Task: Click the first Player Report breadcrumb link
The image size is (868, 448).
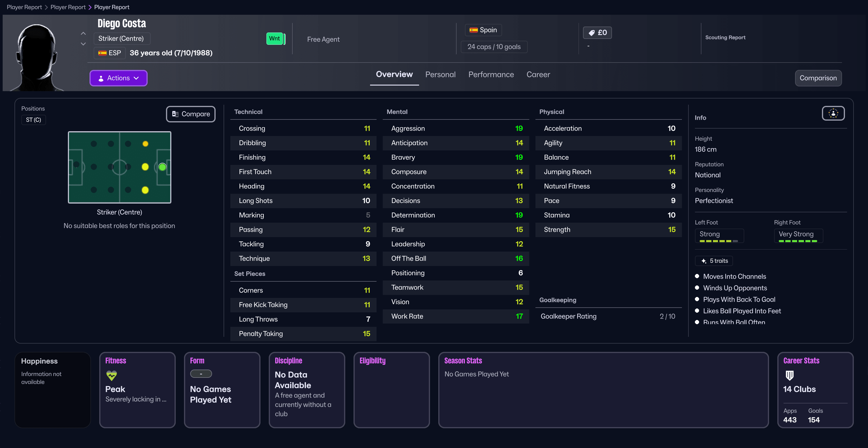Action: tap(24, 7)
